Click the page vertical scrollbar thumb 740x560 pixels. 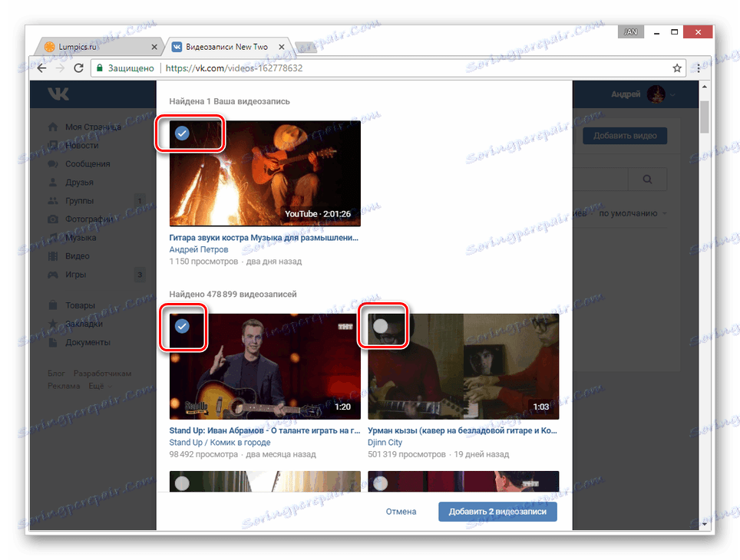coord(704,117)
